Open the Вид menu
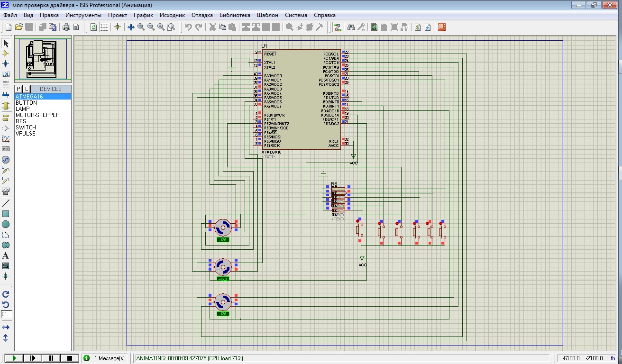The image size is (622, 364). (28, 15)
